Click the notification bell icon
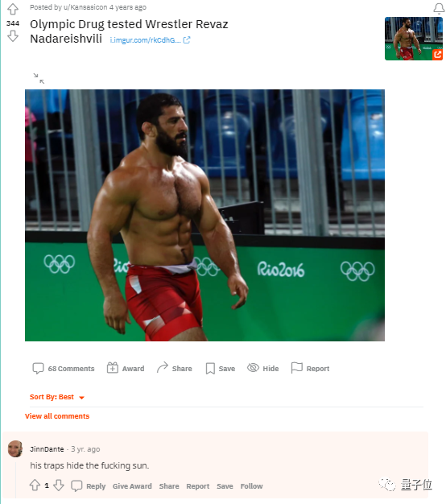The height and width of the screenshot is (504, 446). pos(439,9)
